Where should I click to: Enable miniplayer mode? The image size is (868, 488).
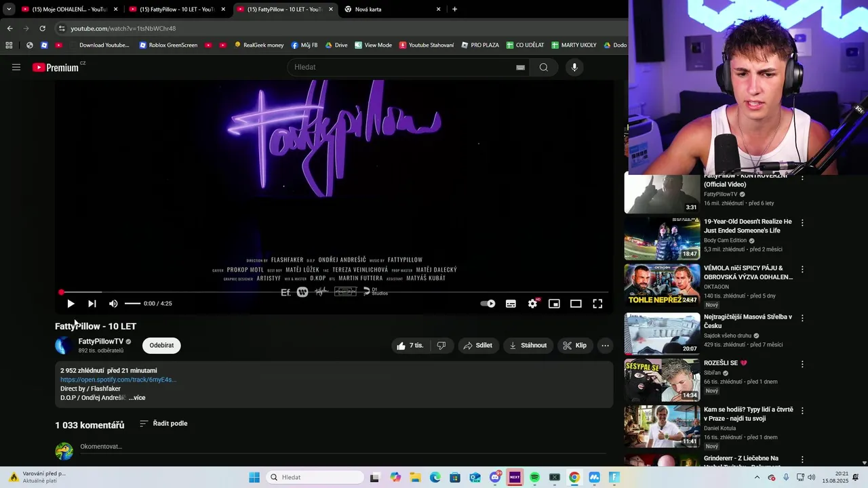554,304
